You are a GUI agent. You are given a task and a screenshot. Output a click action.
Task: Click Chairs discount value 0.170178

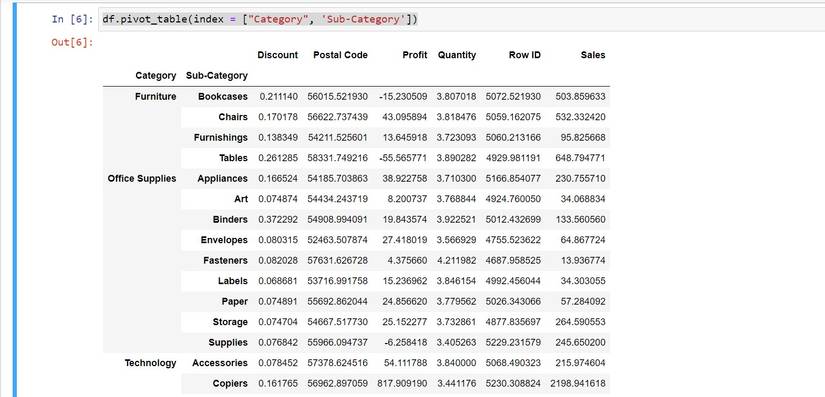pos(278,117)
